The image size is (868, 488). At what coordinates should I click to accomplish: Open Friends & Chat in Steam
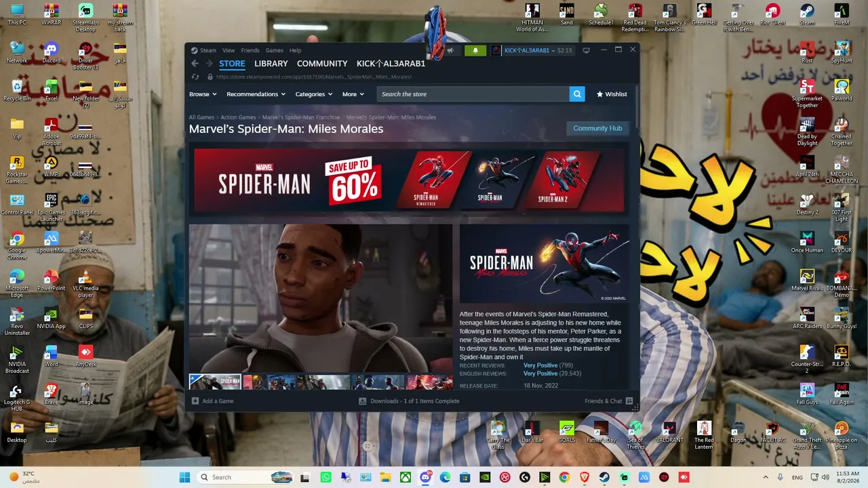(x=609, y=401)
